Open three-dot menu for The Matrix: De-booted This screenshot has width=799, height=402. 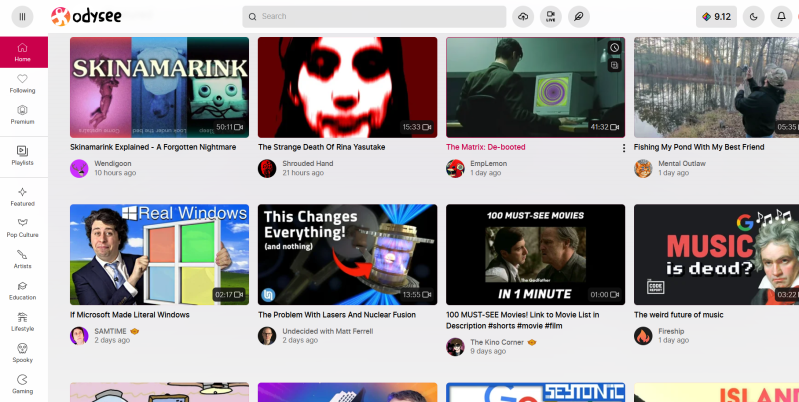624,148
